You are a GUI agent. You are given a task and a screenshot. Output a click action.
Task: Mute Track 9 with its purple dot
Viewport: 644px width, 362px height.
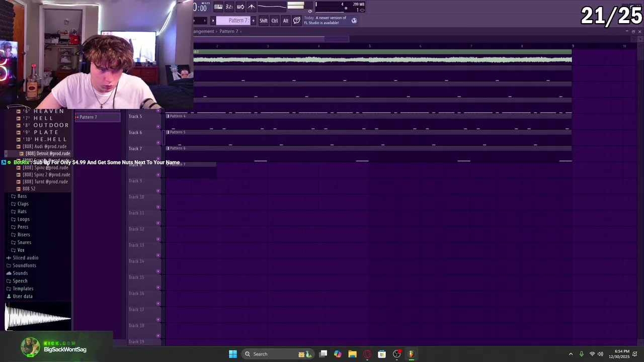click(x=158, y=191)
